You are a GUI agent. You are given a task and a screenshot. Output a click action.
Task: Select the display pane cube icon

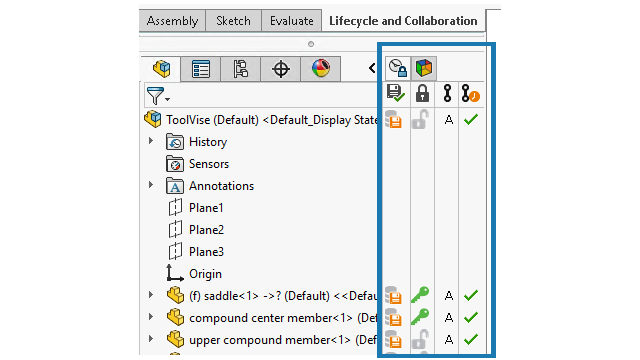(424, 68)
